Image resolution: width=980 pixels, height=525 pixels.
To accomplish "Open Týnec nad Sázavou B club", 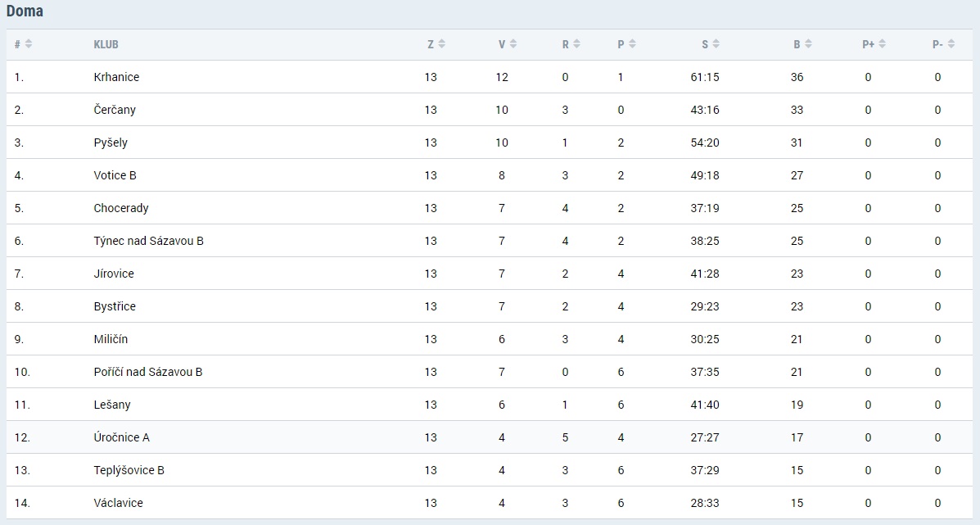I will tap(149, 241).
